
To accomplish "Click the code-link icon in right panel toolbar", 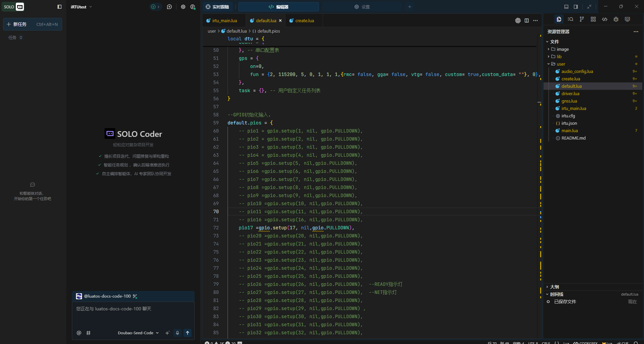I will click(x=605, y=19).
